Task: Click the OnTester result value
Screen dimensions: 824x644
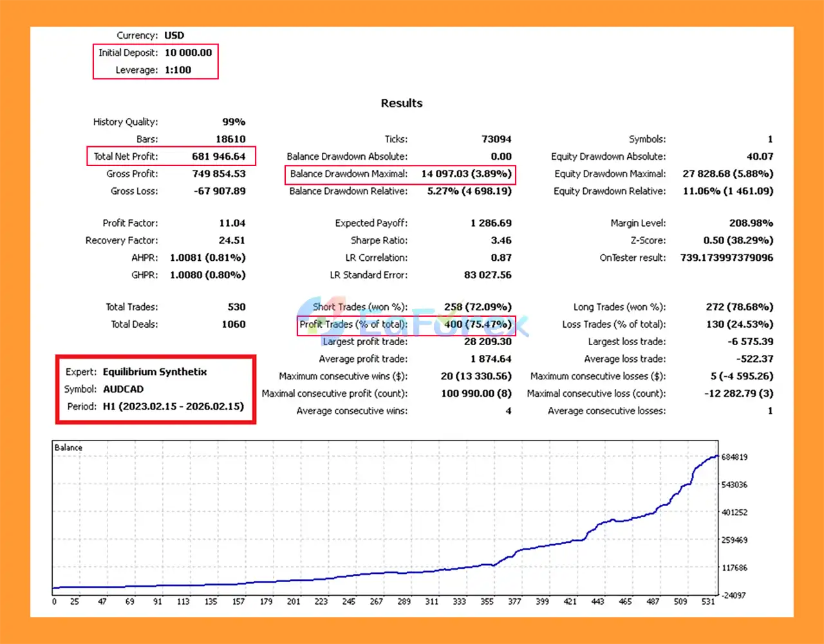Action: (x=726, y=258)
